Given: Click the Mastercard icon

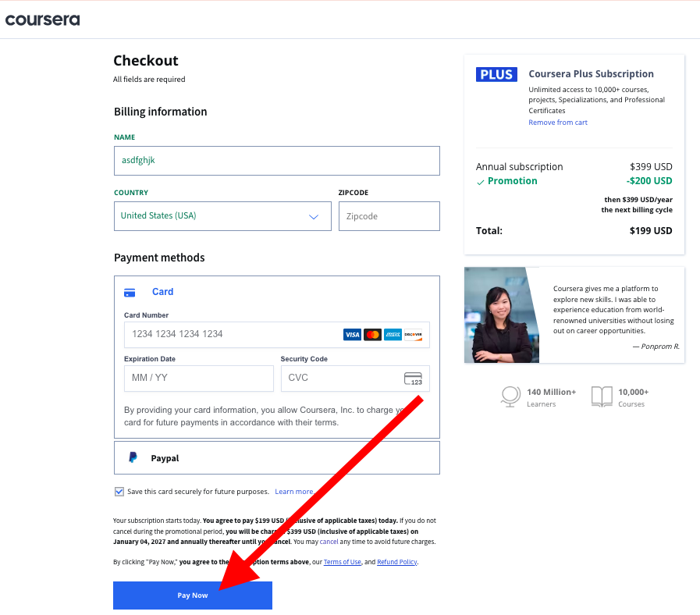Looking at the screenshot, I should pos(372,335).
